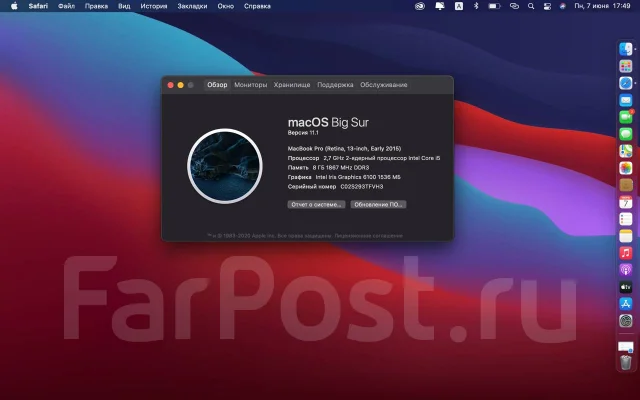Launch Launchpad from the Dock
The width and height of the screenshot is (640, 400).
click(x=626, y=66)
